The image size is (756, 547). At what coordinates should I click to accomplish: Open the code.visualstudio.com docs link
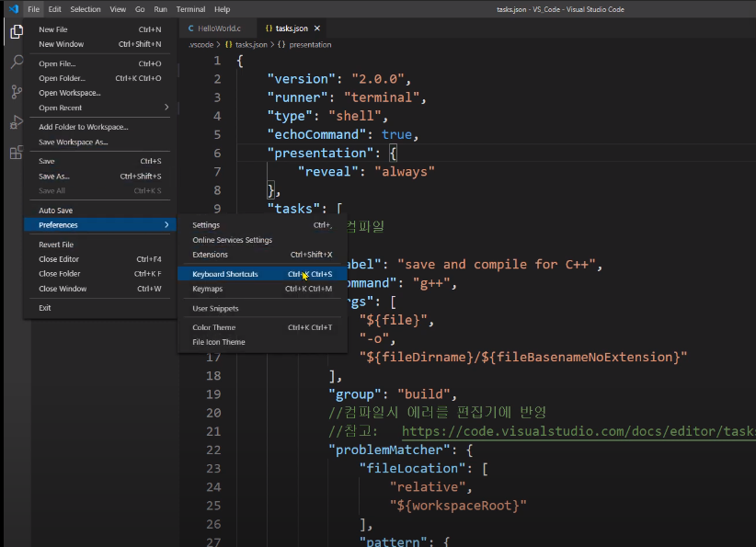[x=578, y=431]
